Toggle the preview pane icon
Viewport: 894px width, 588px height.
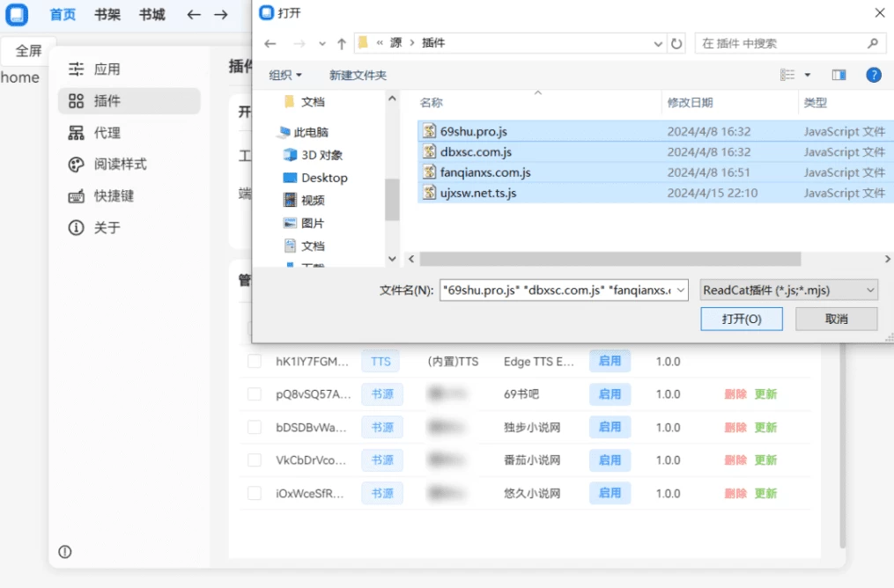(x=839, y=75)
